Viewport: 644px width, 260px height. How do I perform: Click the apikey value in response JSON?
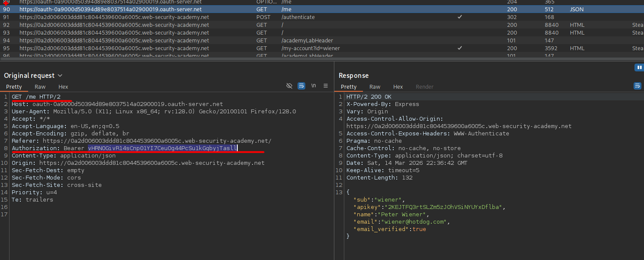443,207
